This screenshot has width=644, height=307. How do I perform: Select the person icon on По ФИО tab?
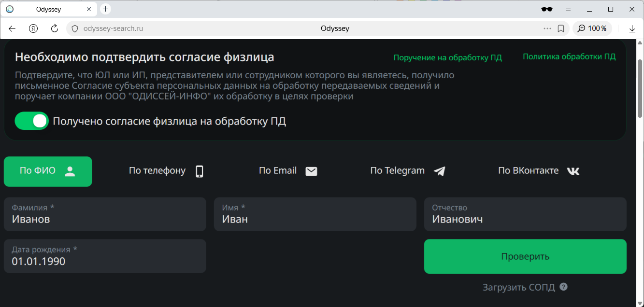point(70,170)
